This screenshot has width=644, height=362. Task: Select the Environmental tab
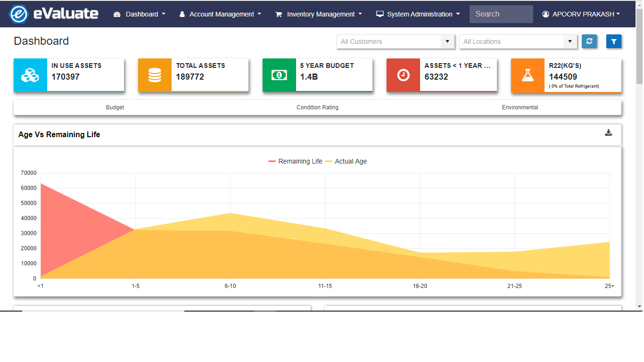point(520,107)
